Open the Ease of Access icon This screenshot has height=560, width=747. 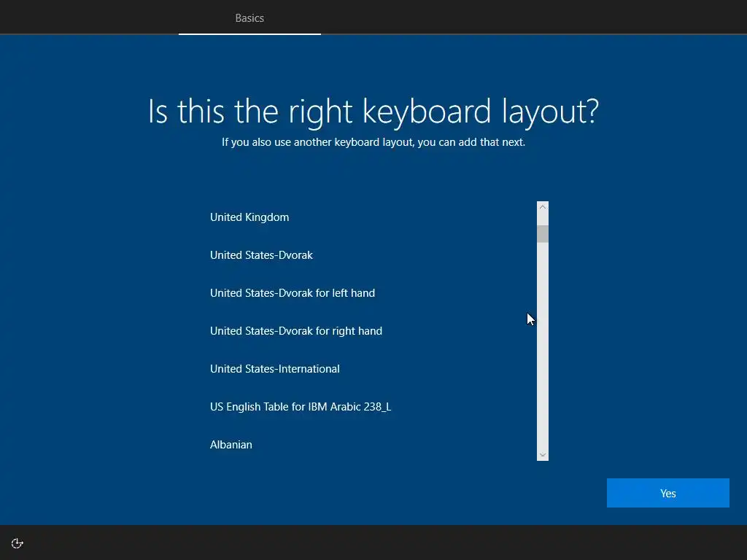point(18,543)
